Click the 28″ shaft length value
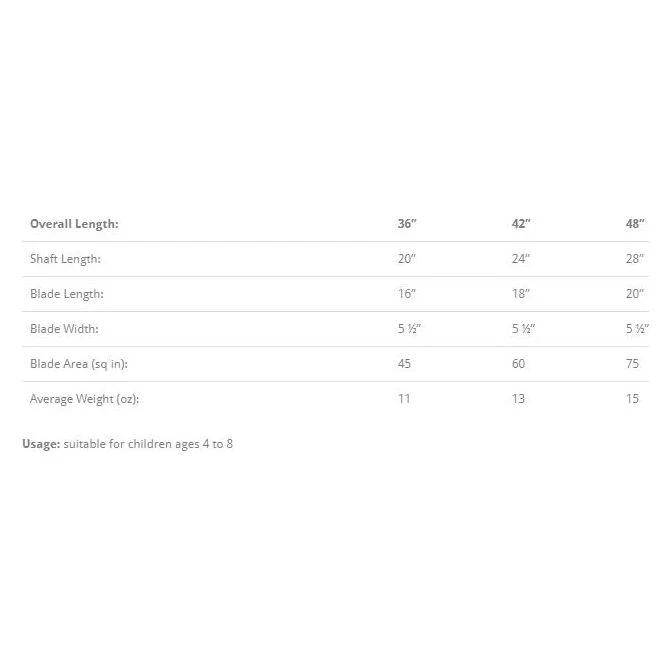This screenshot has width=671, height=671. pos(635,258)
